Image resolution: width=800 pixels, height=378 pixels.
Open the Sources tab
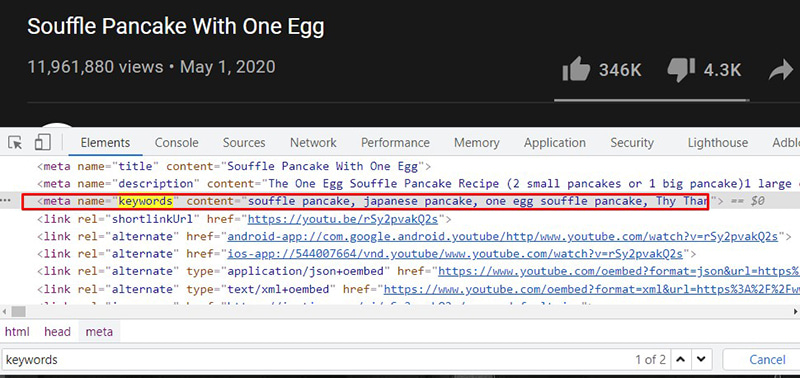pos(244,142)
